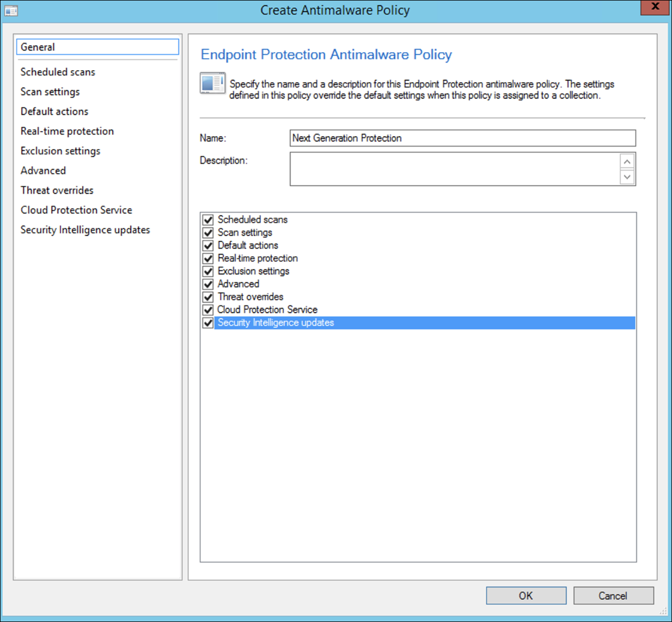Click the window icon in the title bar
The height and width of the screenshot is (622, 672).
(11, 10)
